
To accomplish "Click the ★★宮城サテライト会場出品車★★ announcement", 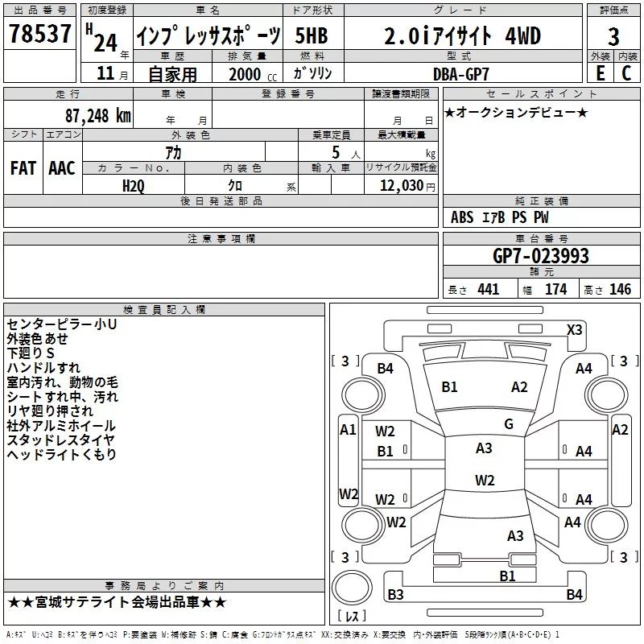I will [117, 602].
